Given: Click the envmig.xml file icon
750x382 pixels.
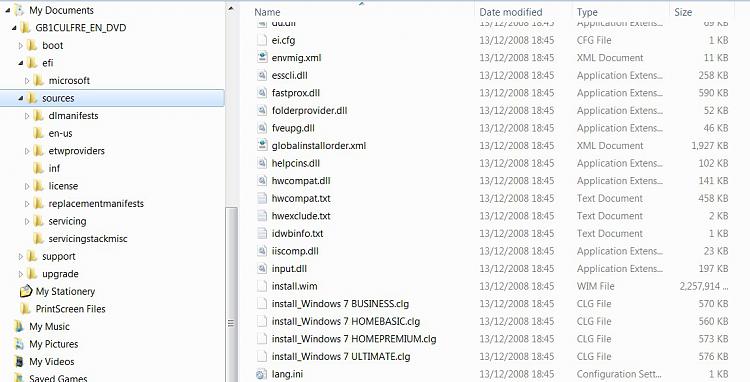Looking at the screenshot, I should point(262,58).
